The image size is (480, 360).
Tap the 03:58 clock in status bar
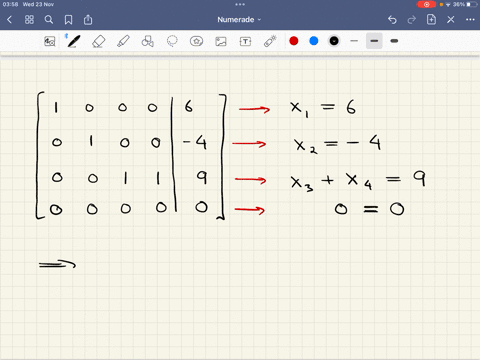click(x=10, y=4)
